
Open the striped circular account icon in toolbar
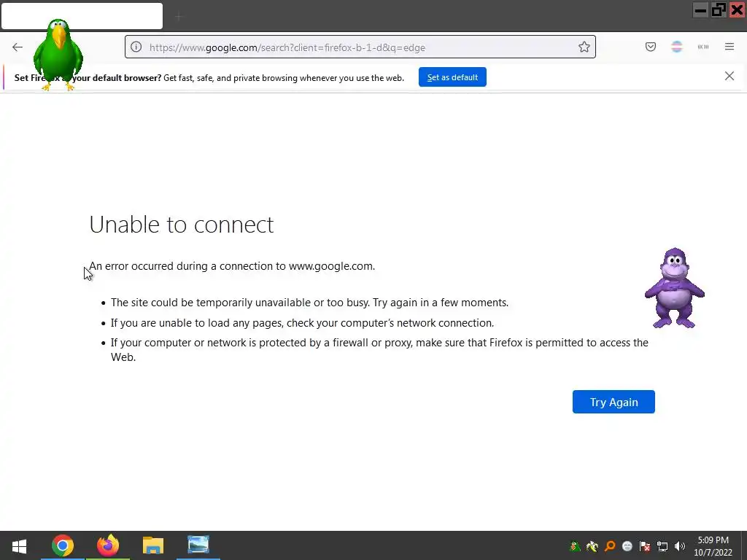click(676, 47)
